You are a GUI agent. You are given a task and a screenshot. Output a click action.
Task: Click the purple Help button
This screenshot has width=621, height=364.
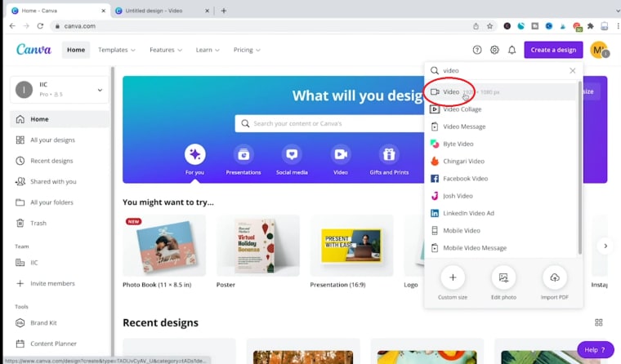pos(595,350)
